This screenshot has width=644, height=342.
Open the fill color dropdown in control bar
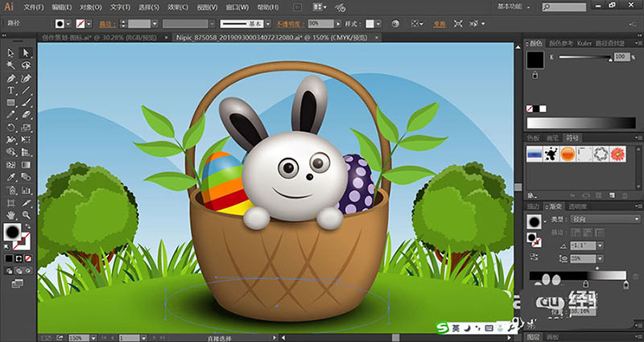[x=68, y=24]
